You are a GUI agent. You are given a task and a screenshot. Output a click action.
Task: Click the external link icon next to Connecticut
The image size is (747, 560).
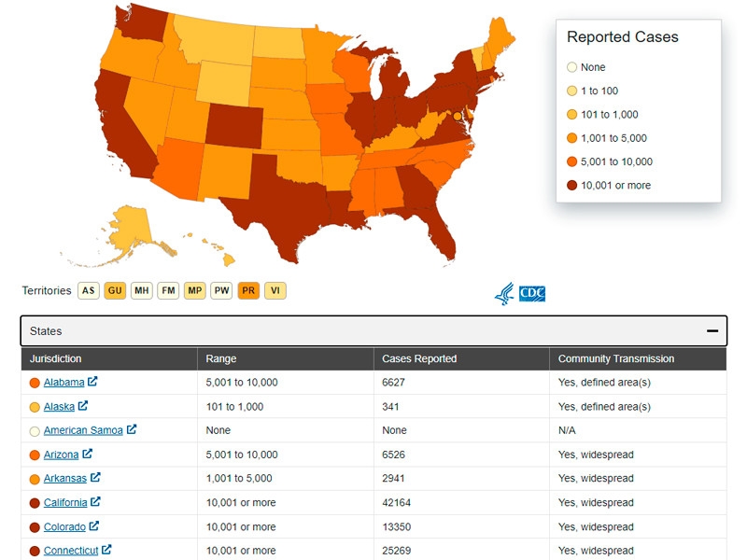point(106,550)
